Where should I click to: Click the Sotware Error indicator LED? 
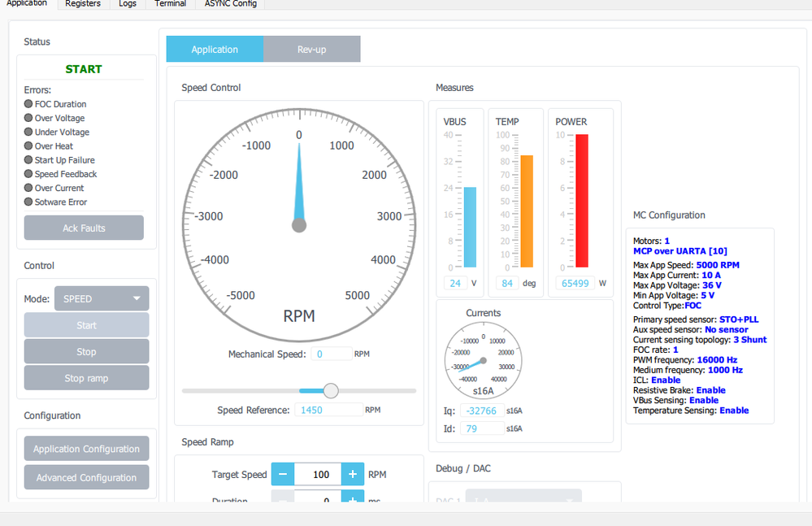coord(28,202)
